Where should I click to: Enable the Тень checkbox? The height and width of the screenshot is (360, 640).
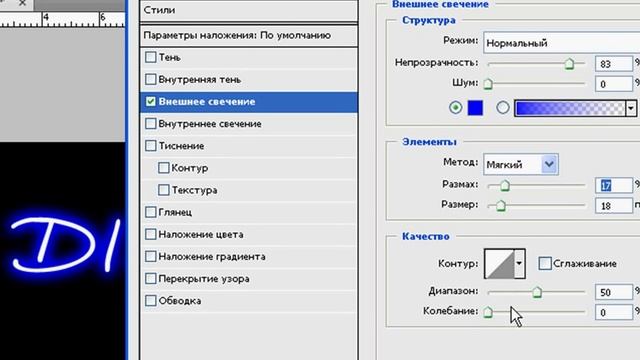coord(151,57)
